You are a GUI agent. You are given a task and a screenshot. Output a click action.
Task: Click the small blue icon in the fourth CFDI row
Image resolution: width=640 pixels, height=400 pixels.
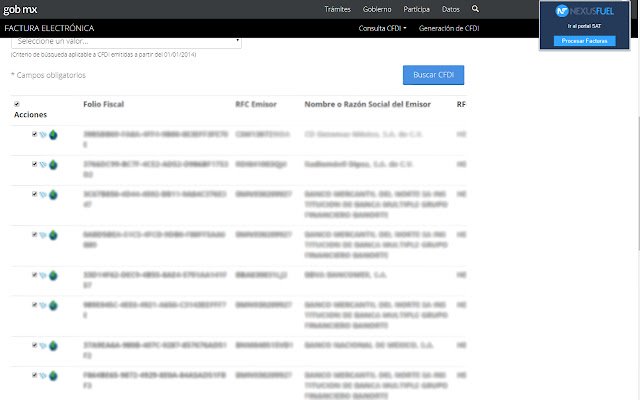tap(43, 235)
